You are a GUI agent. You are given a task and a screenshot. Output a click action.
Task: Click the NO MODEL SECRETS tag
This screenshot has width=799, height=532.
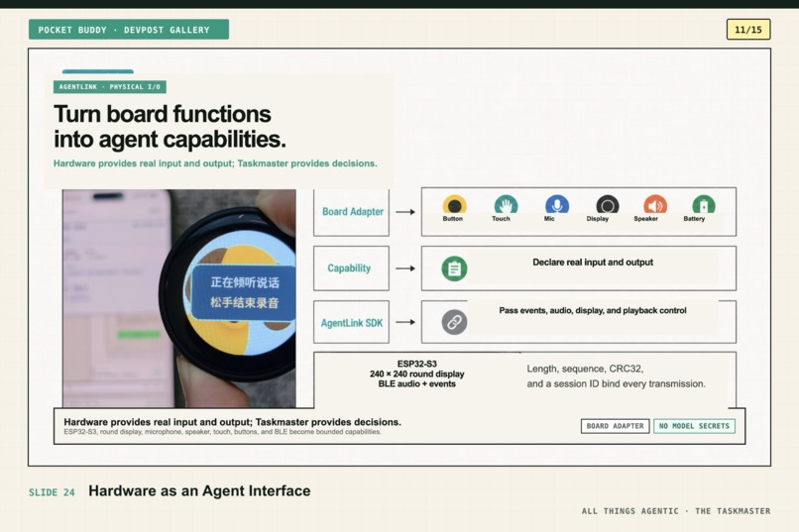pyautogui.click(x=694, y=426)
